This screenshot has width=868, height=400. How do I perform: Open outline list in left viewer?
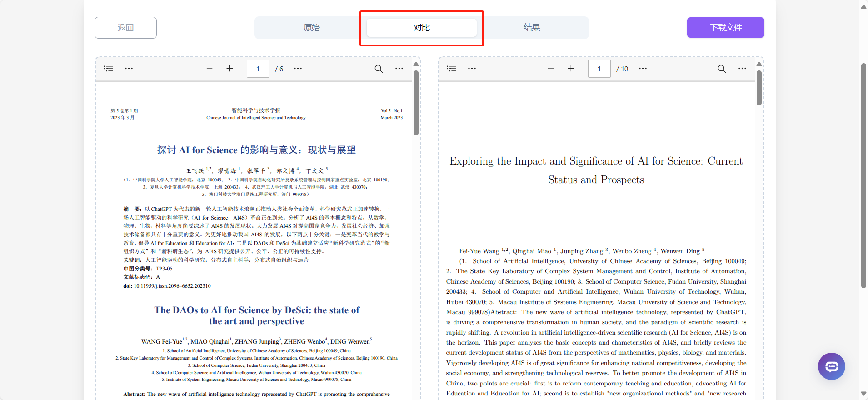point(108,69)
